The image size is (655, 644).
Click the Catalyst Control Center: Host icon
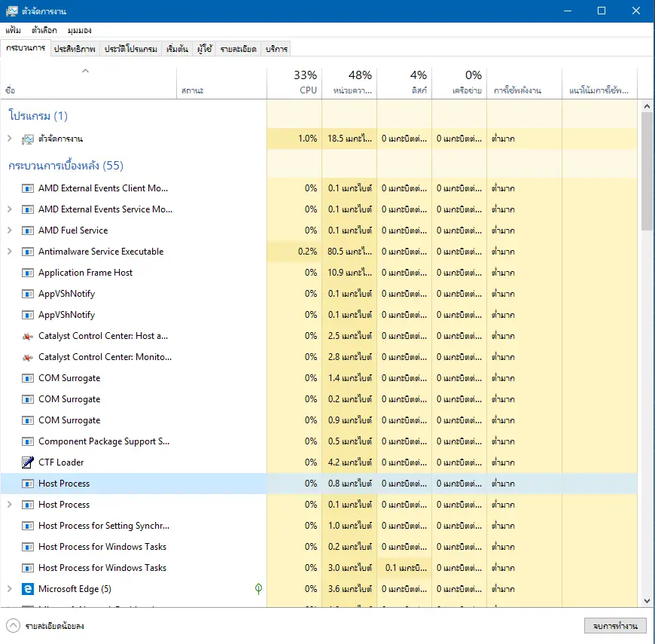[28, 336]
